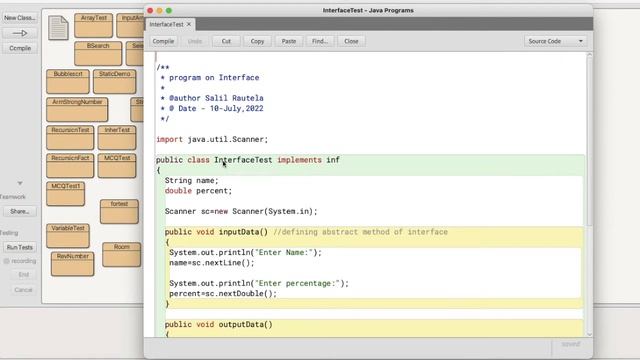
Task: Click the Run Tests button
Action: 20,247
